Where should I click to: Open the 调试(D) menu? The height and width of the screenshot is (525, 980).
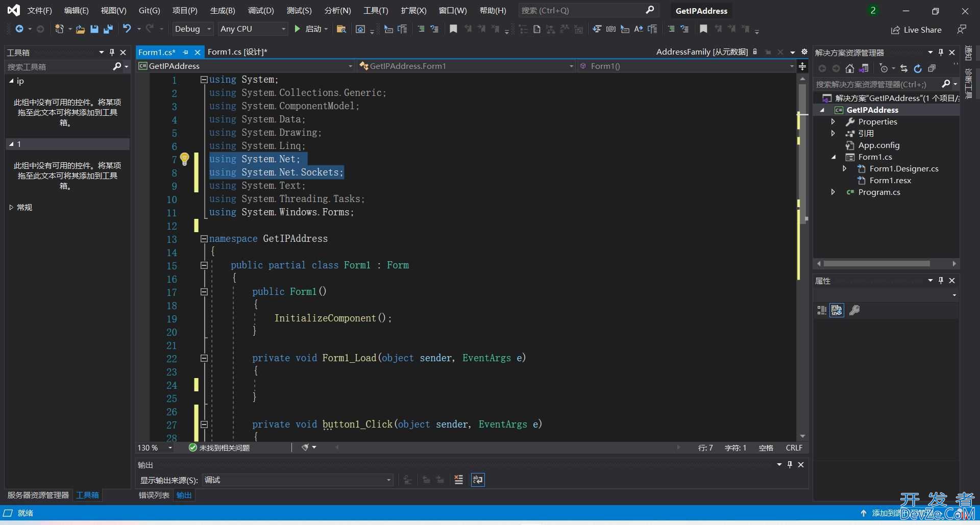(261, 10)
